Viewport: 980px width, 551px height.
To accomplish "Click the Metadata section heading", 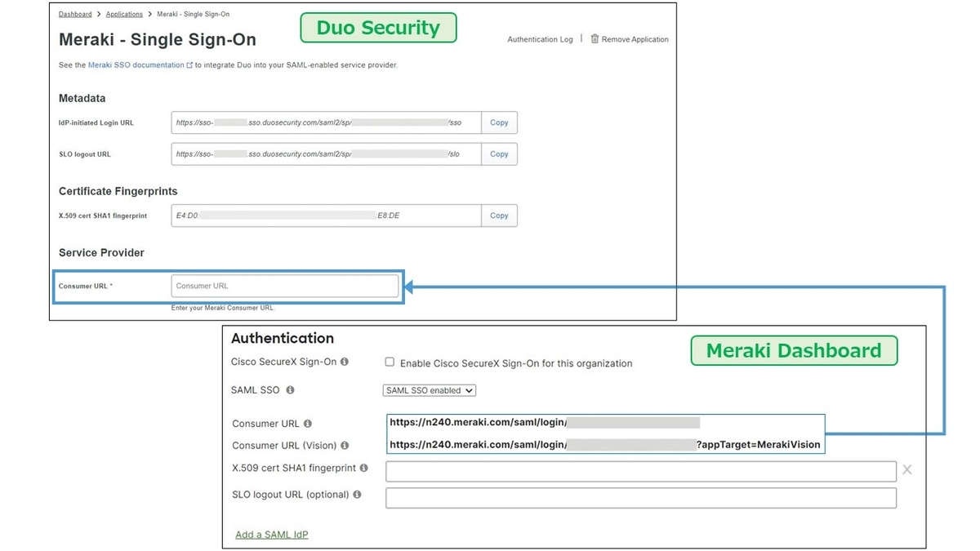I will [82, 98].
